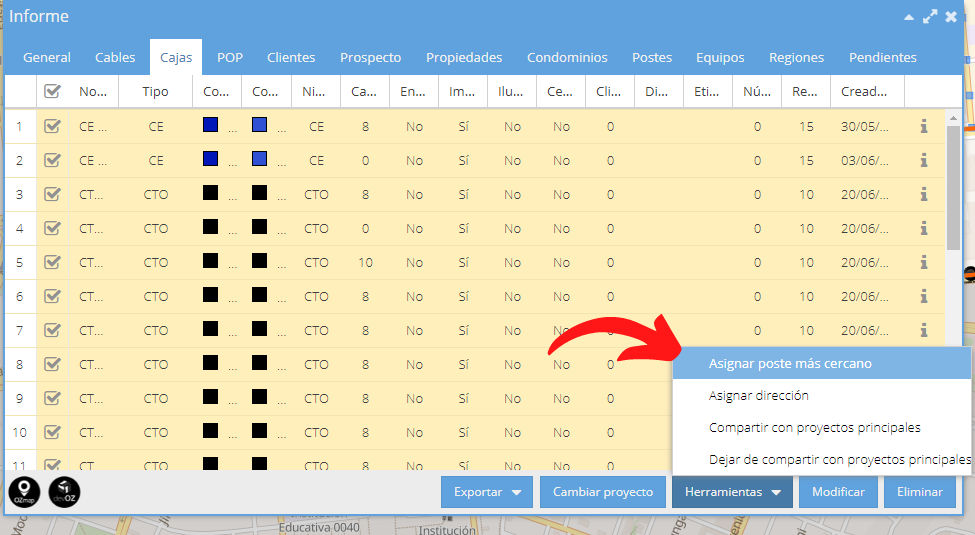Click first blue color swatch in row 1
This screenshot has width=975, height=535.
pos(211,124)
